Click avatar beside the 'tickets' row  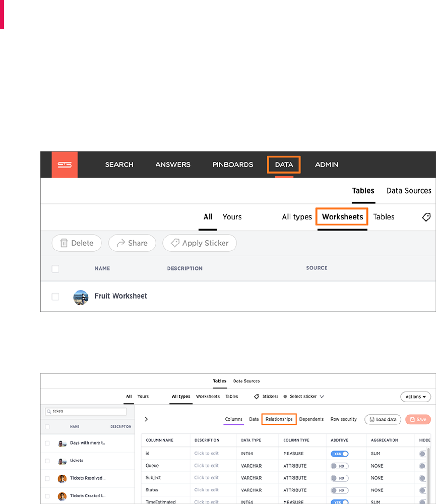tap(62, 461)
